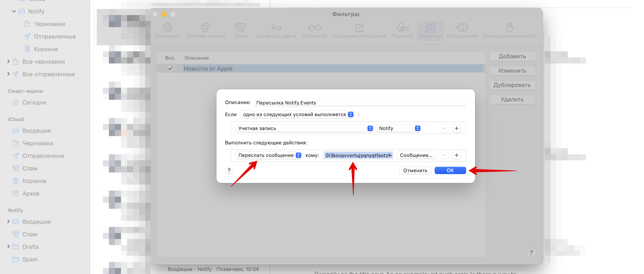The height and width of the screenshot is (274, 644).
Task: Click Отменить to cancel the rule
Action: [x=415, y=170]
